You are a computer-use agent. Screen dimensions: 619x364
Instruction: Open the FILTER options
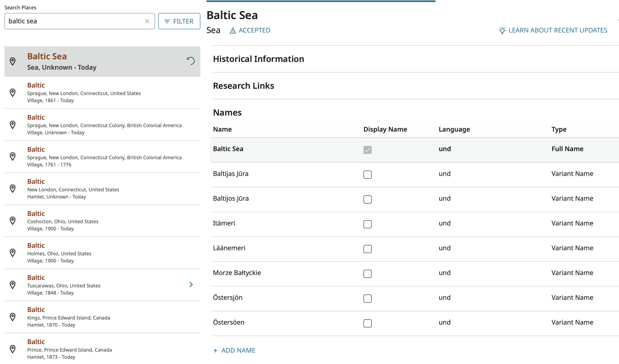tap(179, 21)
